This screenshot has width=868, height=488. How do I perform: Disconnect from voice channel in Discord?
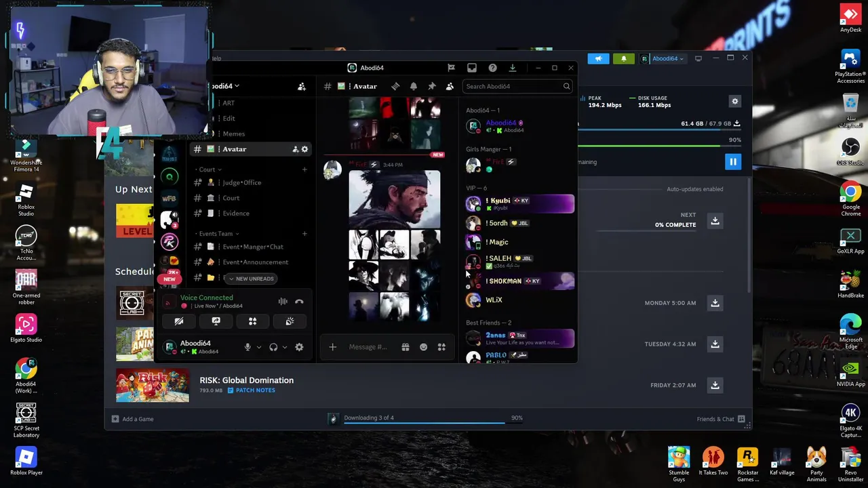tap(299, 302)
